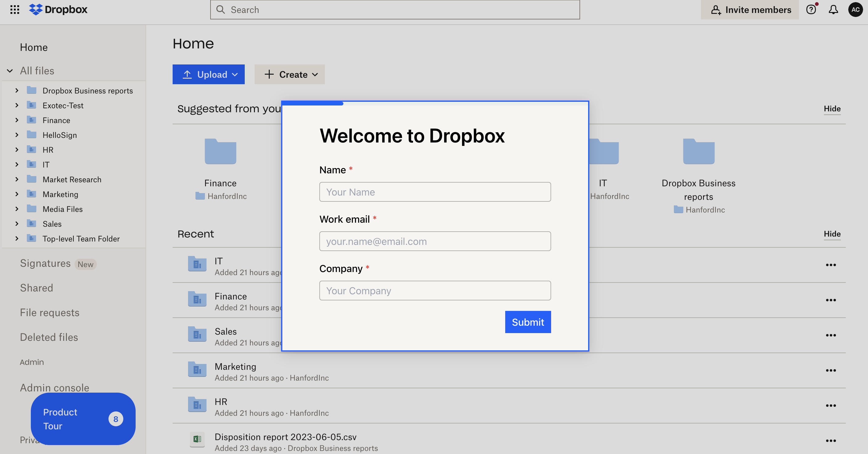This screenshot has width=868, height=454.
Task: Click Invite members
Action: tap(749, 10)
